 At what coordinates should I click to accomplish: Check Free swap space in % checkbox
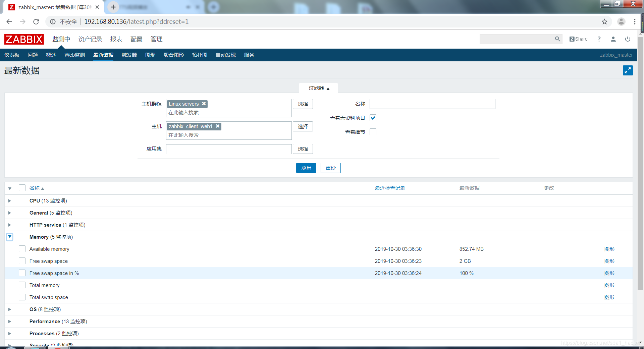(22, 273)
